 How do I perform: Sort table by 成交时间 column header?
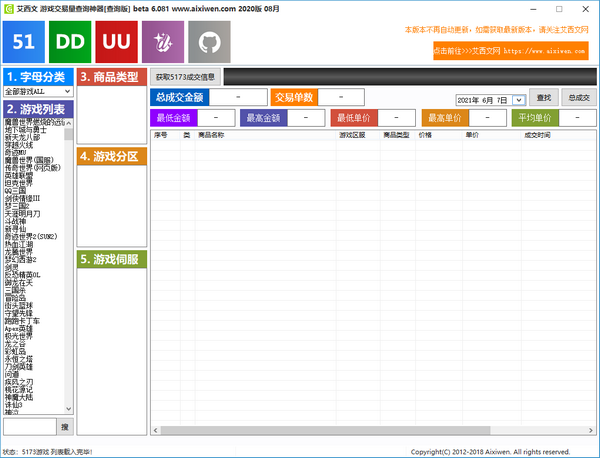[x=537, y=134]
